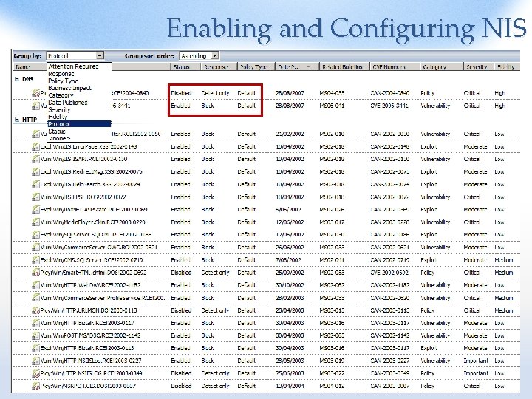Click the icon next to the ISAPI RCE signature

(x=35, y=160)
